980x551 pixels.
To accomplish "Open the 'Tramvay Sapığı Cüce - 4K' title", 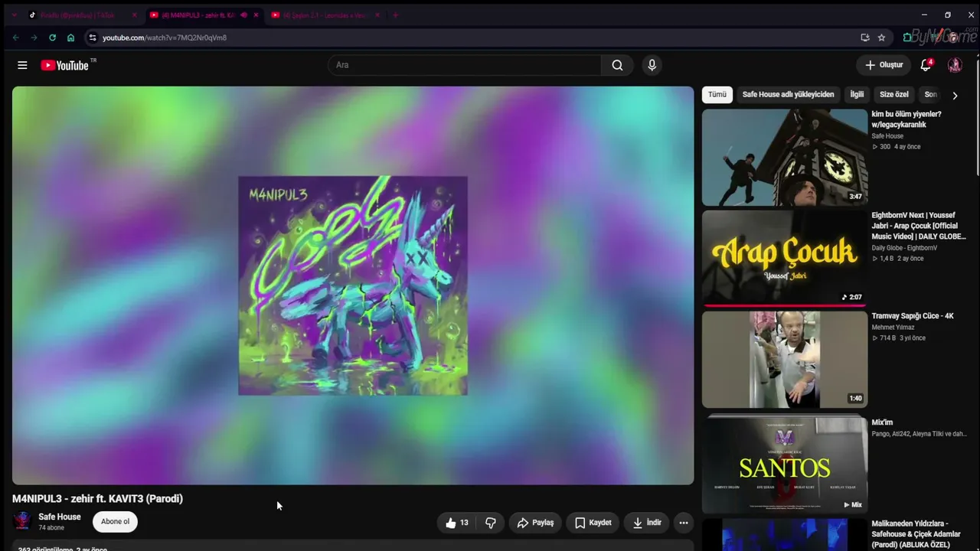I will [913, 316].
